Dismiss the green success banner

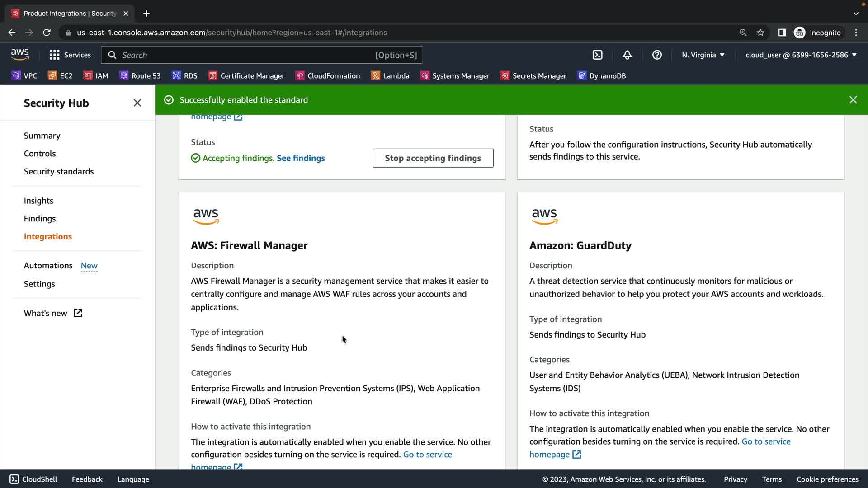click(853, 100)
